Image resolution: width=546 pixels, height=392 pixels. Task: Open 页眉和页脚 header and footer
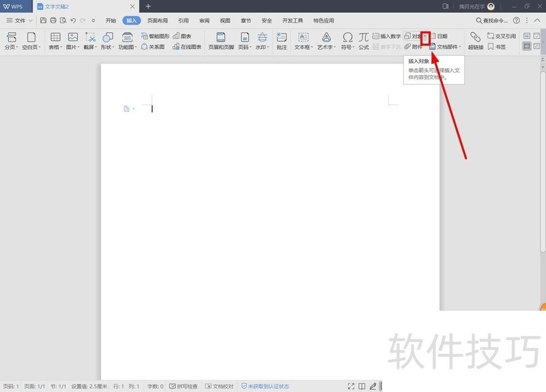221,41
